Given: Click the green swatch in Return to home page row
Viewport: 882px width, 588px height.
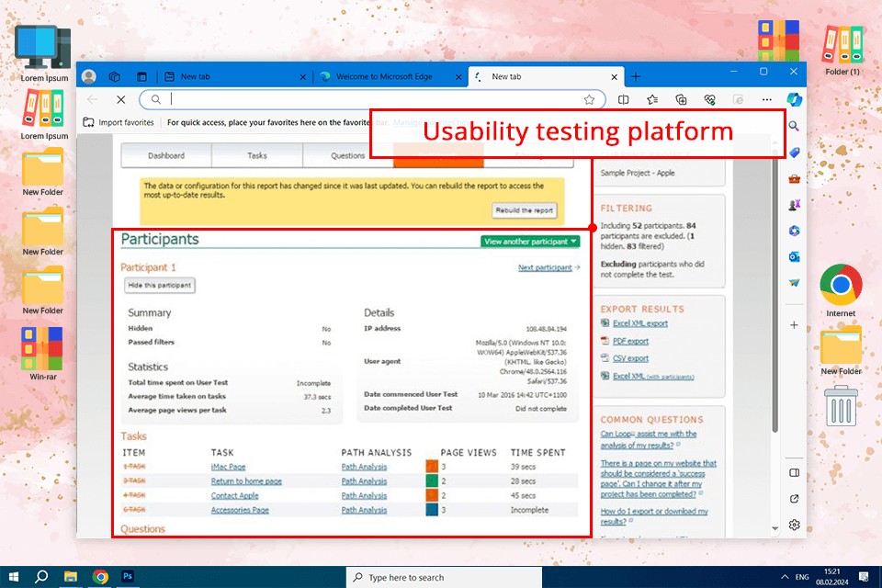Looking at the screenshot, I should tap(432, 481).
